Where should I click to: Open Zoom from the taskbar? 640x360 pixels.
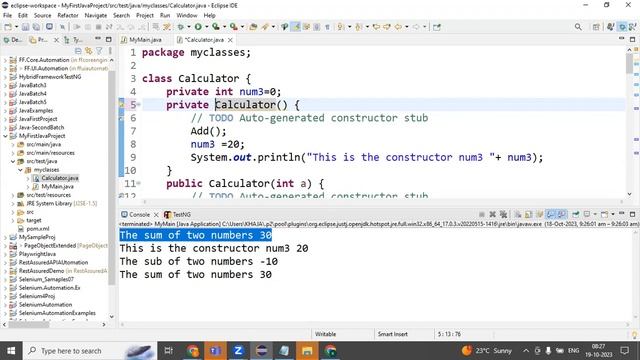coord(238,351)
